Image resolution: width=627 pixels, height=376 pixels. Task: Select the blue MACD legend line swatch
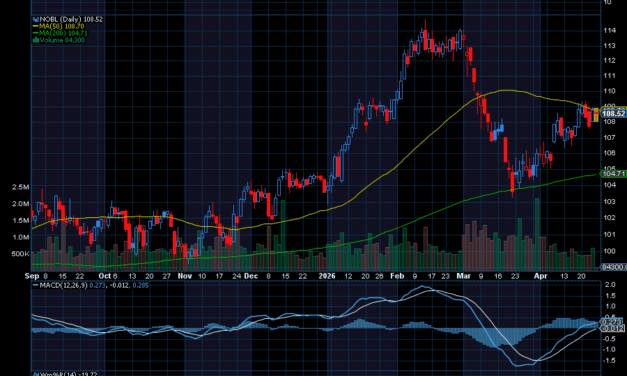tap(36, 285)
